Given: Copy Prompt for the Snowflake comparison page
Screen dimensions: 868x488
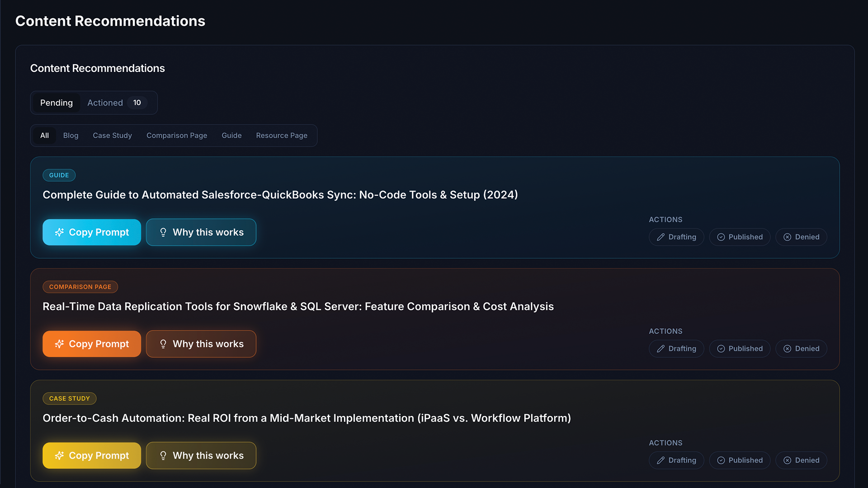Looking at the screenshot, I should pyautogui.click(x=92, y=344).
